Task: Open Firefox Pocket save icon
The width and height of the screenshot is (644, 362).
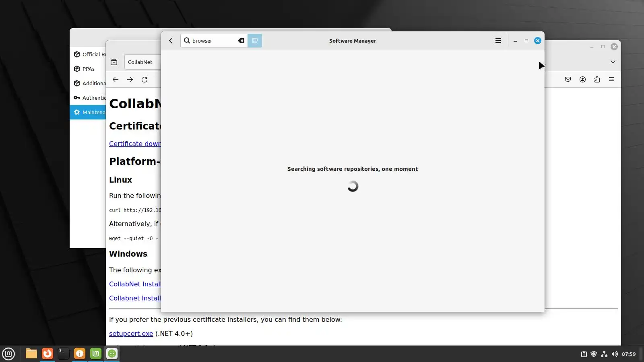Action: pos(568,80)
